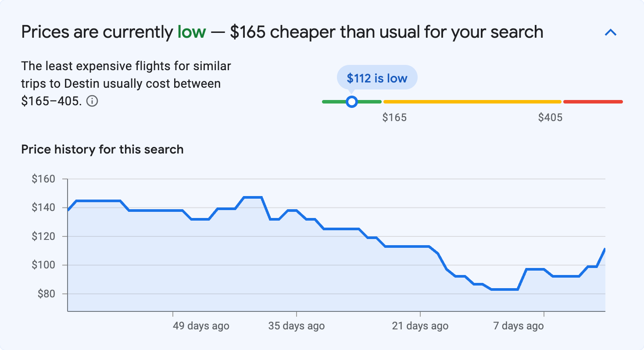
Task: Select the slider handle showing current price
Action: [x=352, y=101]
